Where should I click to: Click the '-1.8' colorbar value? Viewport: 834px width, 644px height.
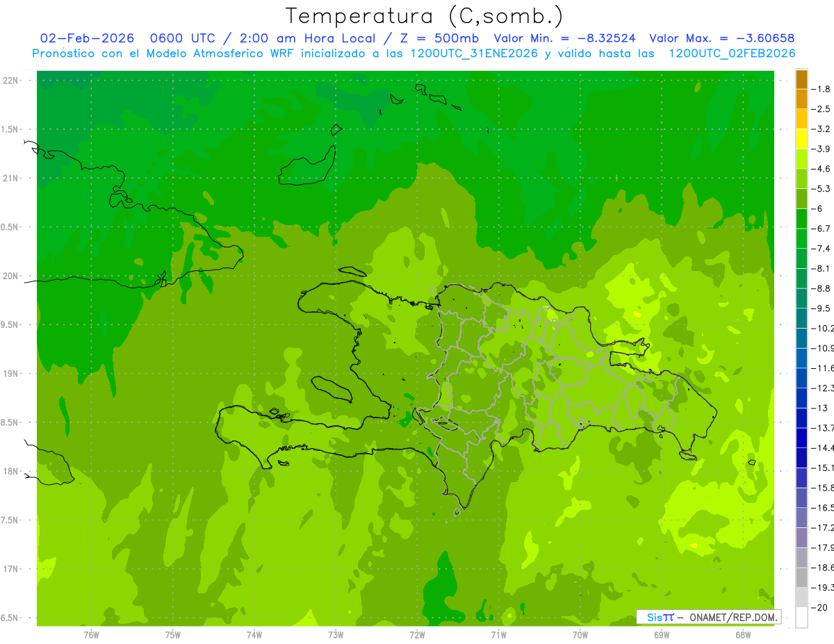[x=821, y=89]
